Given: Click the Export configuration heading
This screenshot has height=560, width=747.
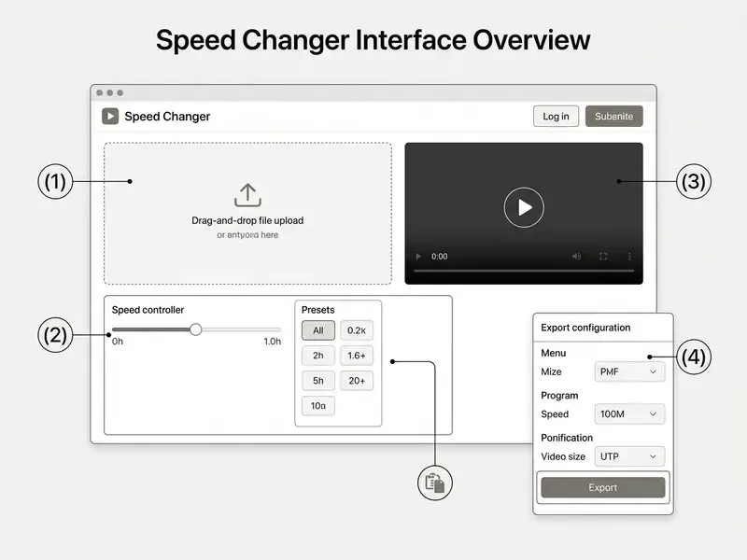Looking at the screenshot, I should [x=585, y=328].
